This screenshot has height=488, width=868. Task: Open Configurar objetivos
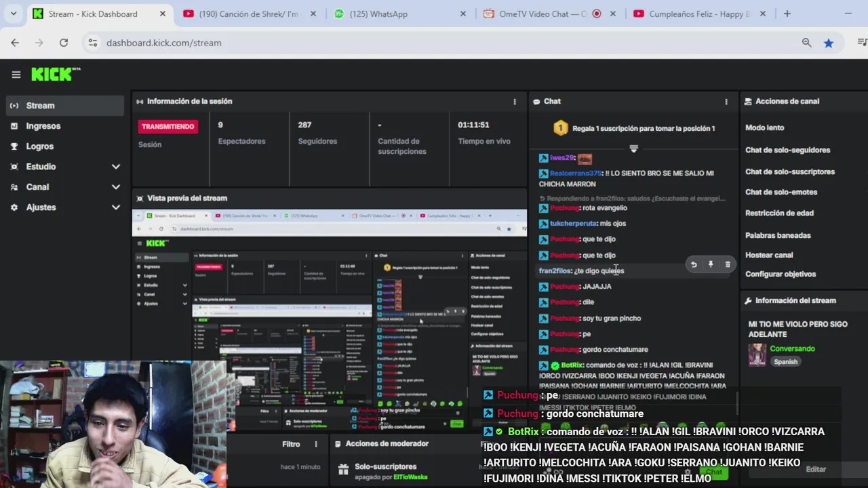(781, 274)
